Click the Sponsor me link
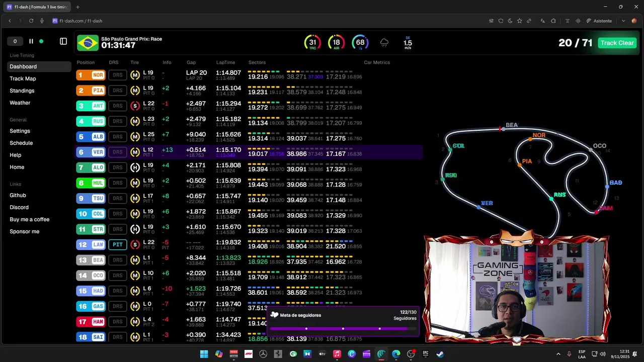Screen dimensions: 644x362 pos(25,231)
